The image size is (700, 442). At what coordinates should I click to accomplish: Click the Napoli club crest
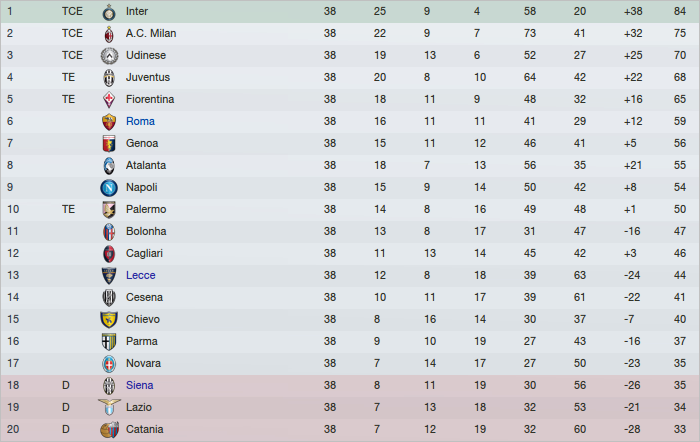pos(109,187)
